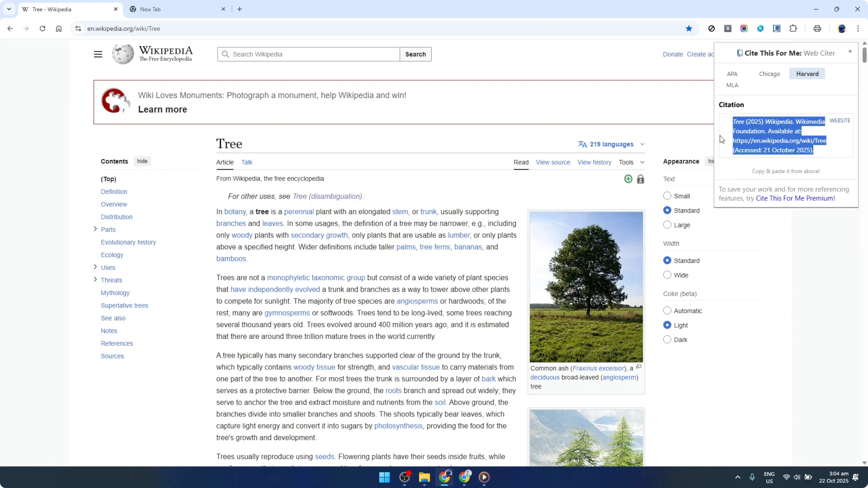Switch to APA citation style

(732, 74)
